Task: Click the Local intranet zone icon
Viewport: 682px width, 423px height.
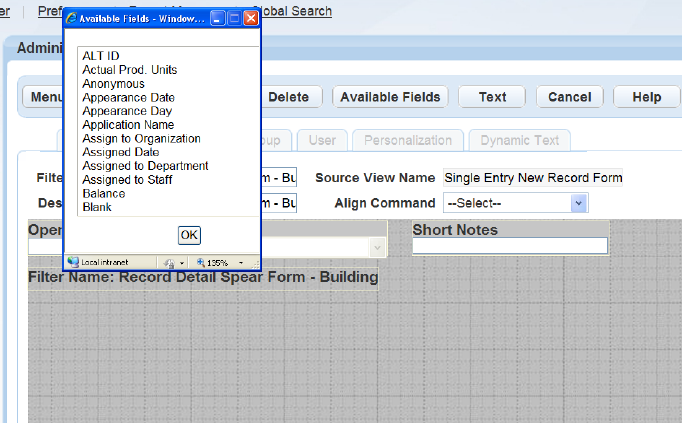Action: tap(73, 262)
